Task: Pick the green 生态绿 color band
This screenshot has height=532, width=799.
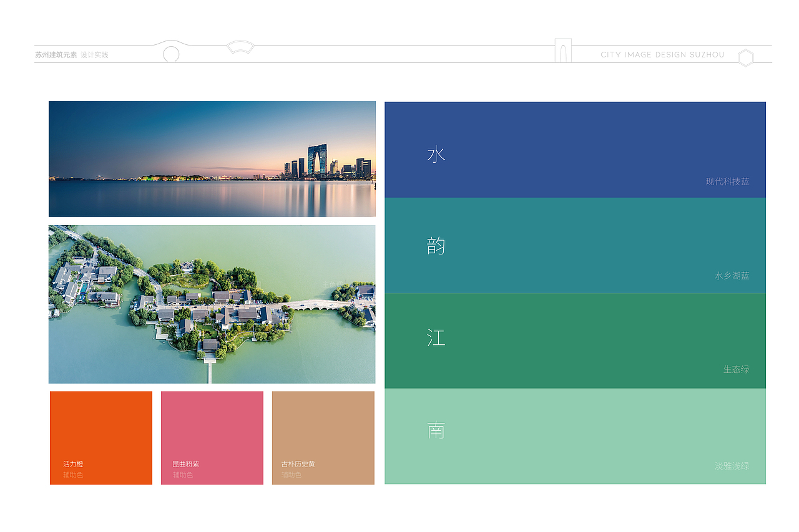Action: [x=575, y=341]
